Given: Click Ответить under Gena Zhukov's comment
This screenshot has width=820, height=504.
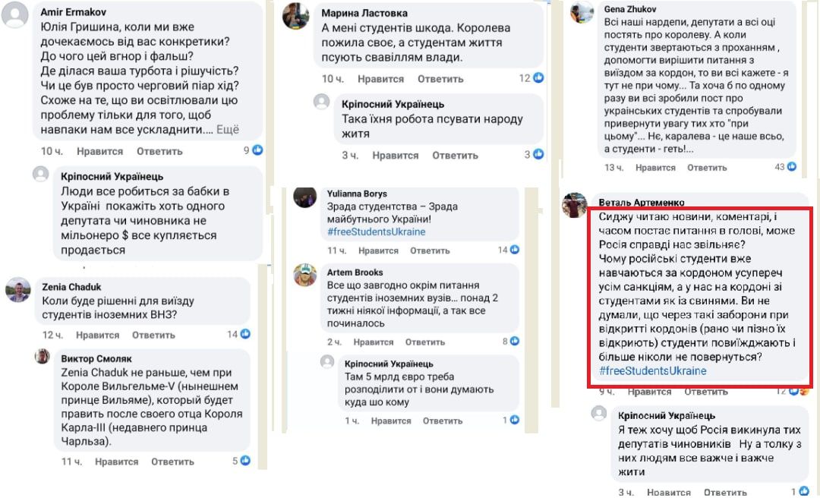Looking at the screenshot, I should pyautogui.click(x=705, y=169).
